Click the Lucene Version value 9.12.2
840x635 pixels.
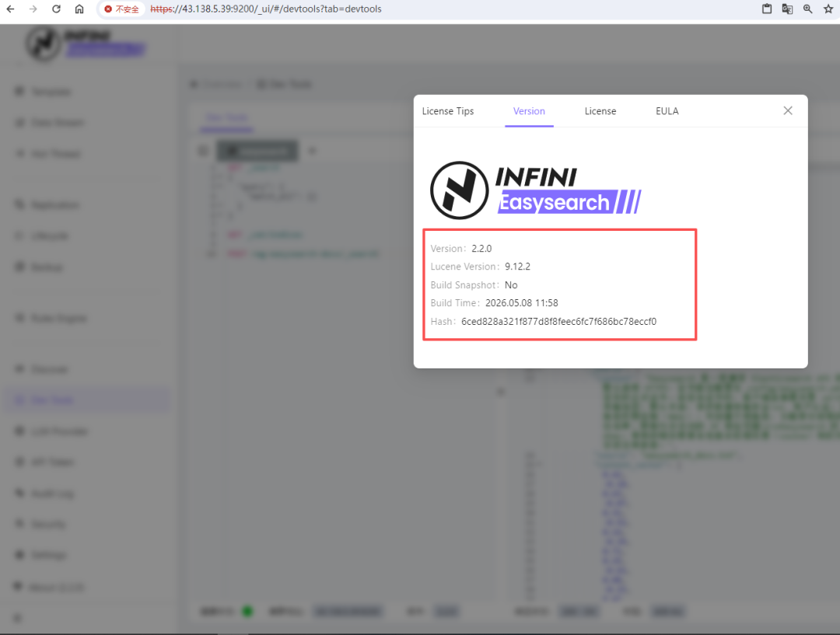click(517, 267)
